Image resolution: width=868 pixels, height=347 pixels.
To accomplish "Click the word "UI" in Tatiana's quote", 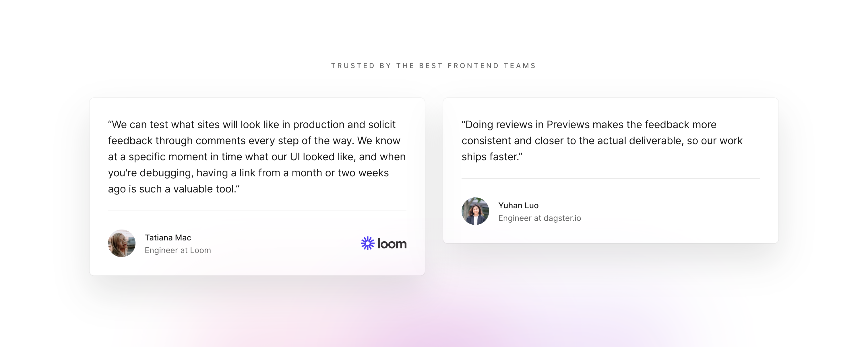I will (x=295, y=157).
